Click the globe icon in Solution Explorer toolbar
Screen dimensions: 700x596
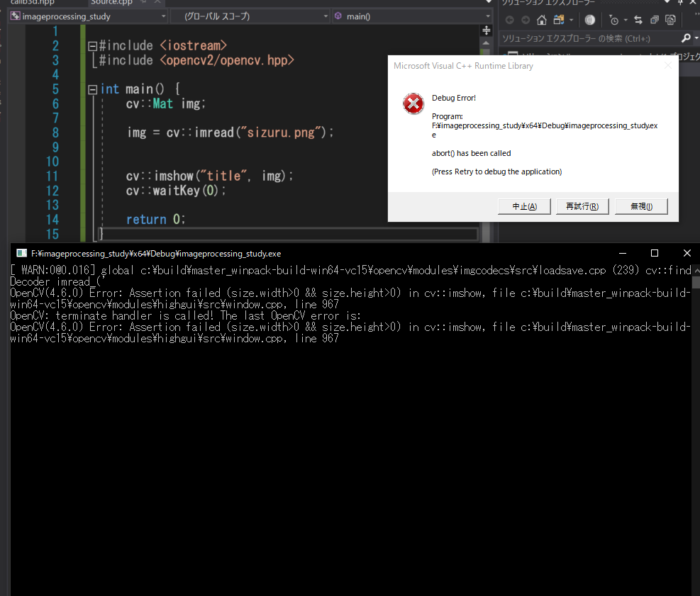click(589, 20)
